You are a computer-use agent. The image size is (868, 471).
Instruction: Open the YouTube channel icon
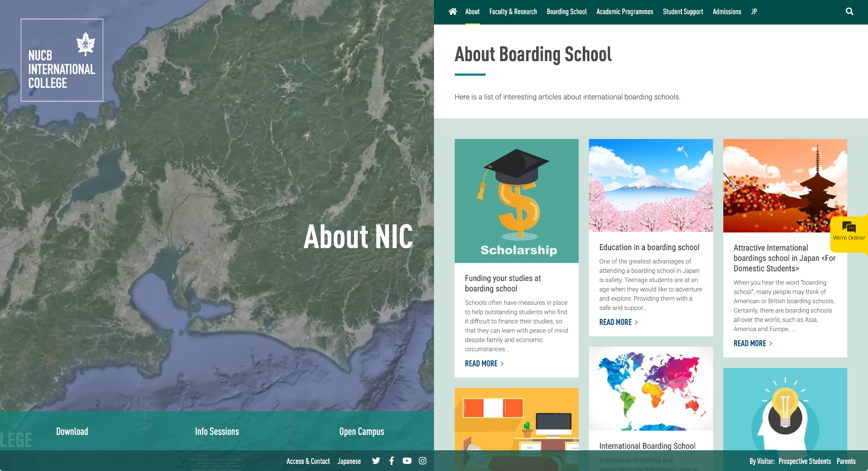(x=407, y=461)
